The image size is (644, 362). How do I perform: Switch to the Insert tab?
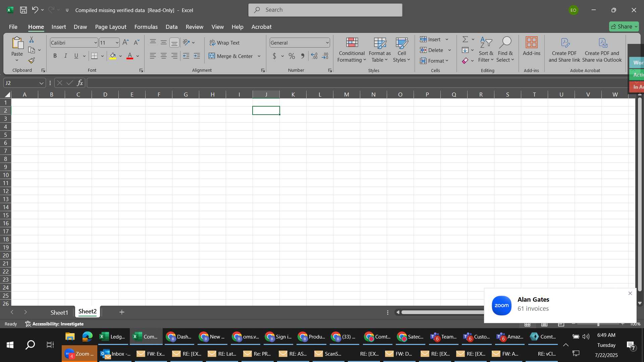tap(59, 27)
